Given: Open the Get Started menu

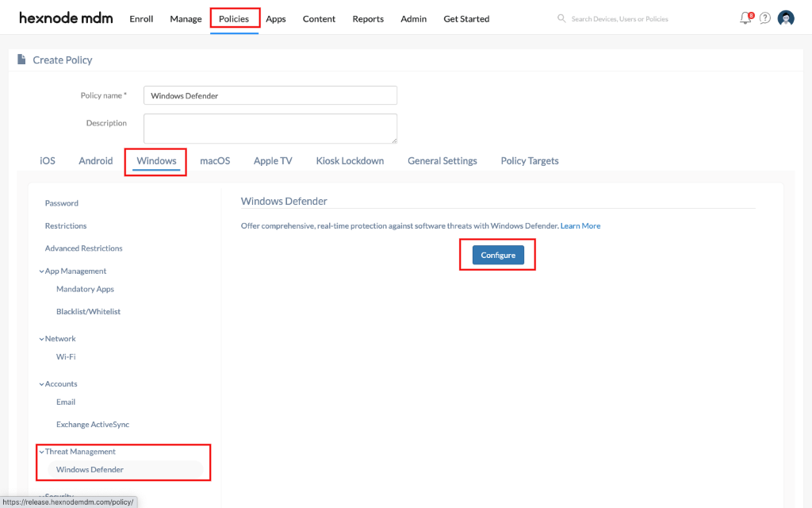Looking at the screenshot, I should coord(466,19).
